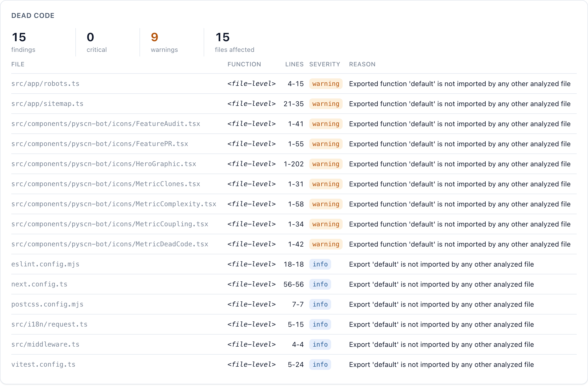This screenshot has height=391, width=588.
Task: Select the eslint.config.mjs file name
Action: [x=45, y=264]
